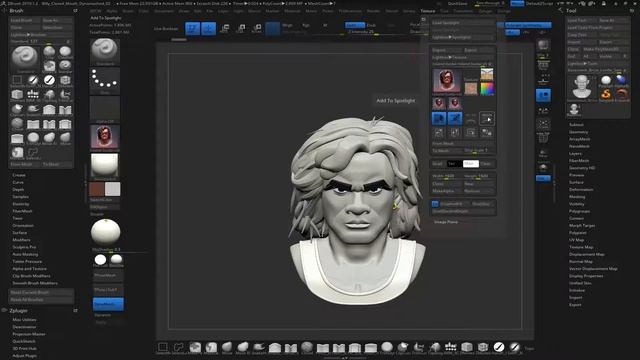Click the first blue Spotlight icon in Texture popup
This screenshot has width=640, height=360.
(439, 118)
